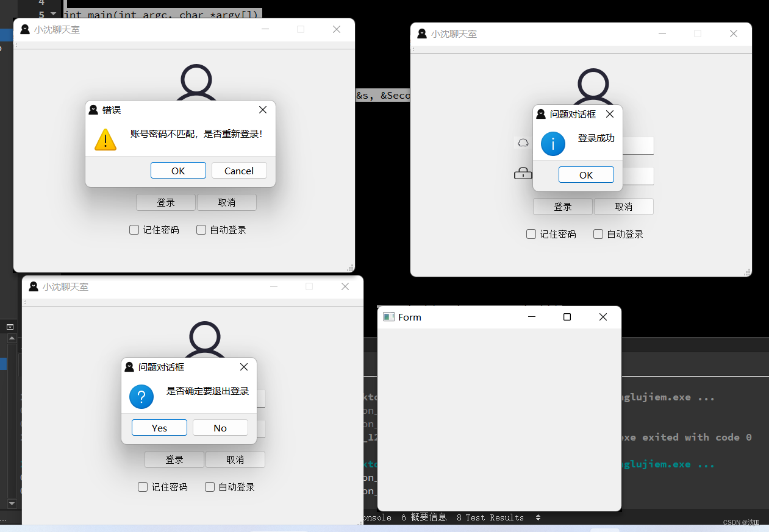Viewport: 769px width, 532px height.
Task: Click the question mark icon in the logout dialog
Action: tap(141, 397)
